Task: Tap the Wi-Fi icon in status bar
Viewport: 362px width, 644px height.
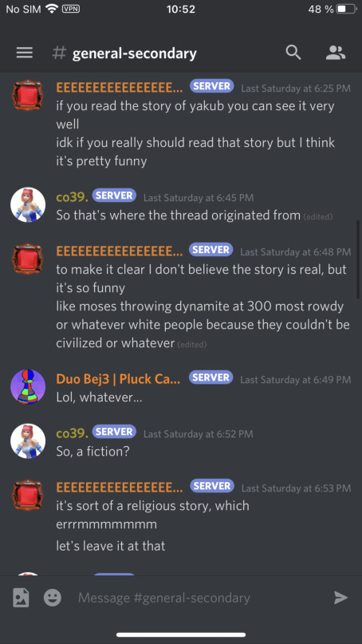Action: coord(51,9)
